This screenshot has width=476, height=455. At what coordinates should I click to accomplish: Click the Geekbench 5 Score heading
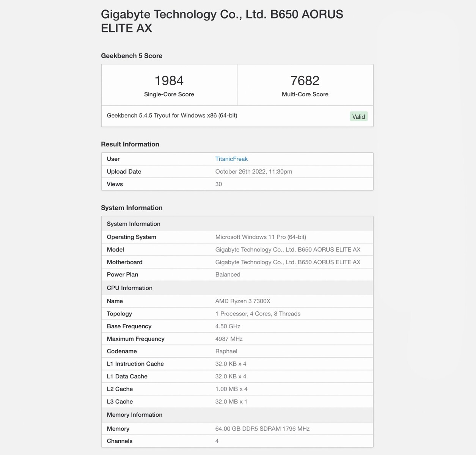132,56
